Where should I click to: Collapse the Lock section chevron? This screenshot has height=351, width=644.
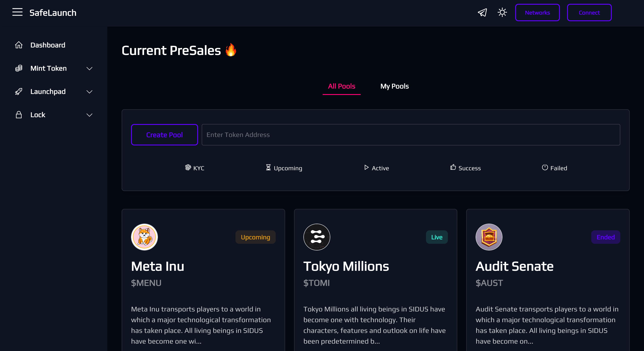click(89, 115)
